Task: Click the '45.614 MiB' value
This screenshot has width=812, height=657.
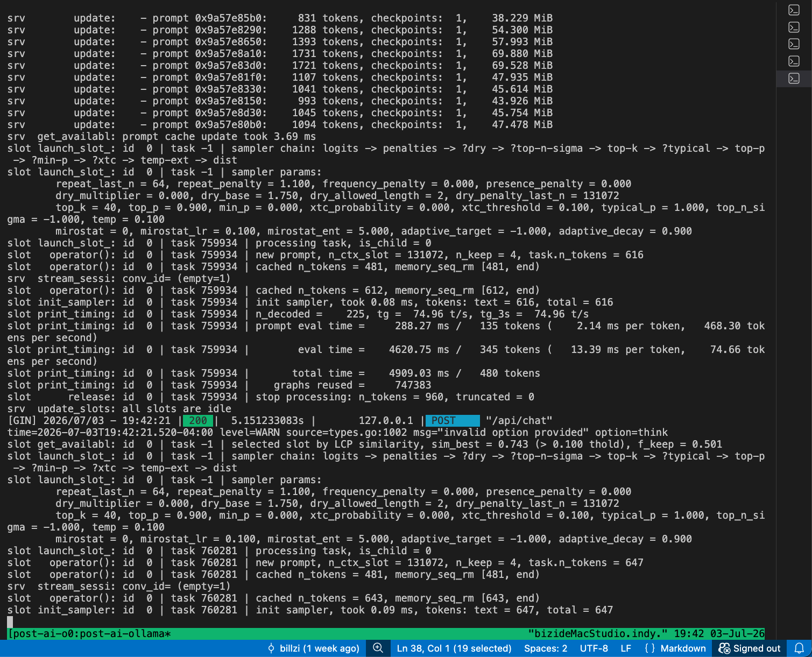Action: click(522, 89)
